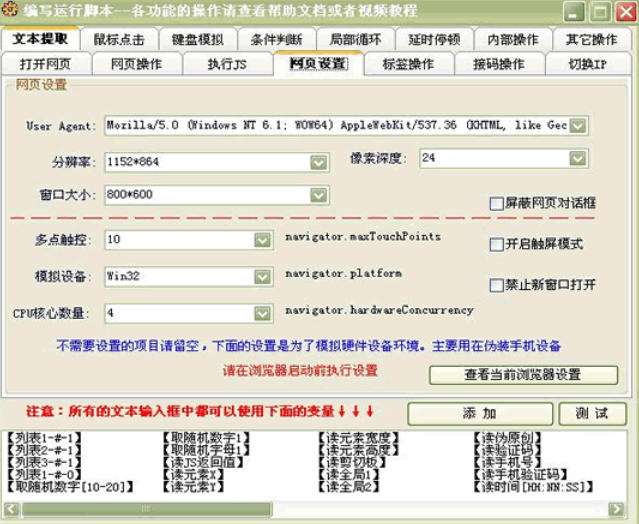The height and width of the screenshot is (524, 639).
Task: Open the CPU核心数量 dropdown arrow
Action: (x=262, y=314)
